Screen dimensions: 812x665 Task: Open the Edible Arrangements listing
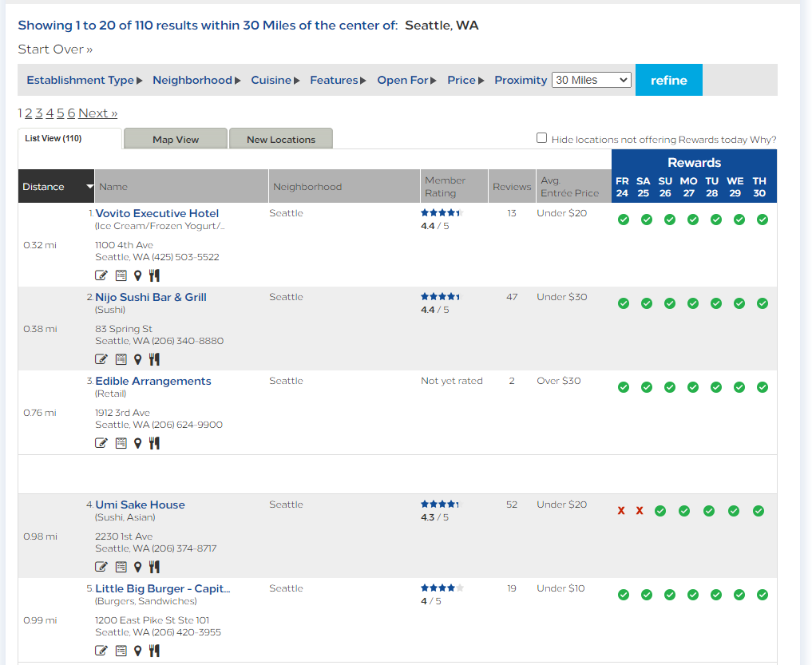coord(153,381)
